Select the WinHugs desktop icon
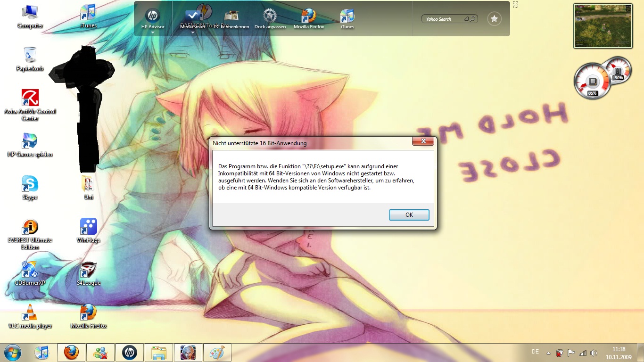This screenshot has width=644, height=362. tap(88, 231)
